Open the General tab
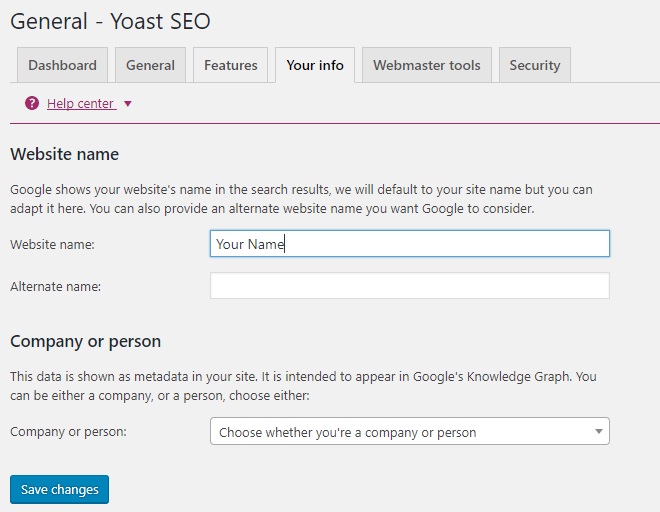This screenshot has width=660, height=512. (150, 65)
